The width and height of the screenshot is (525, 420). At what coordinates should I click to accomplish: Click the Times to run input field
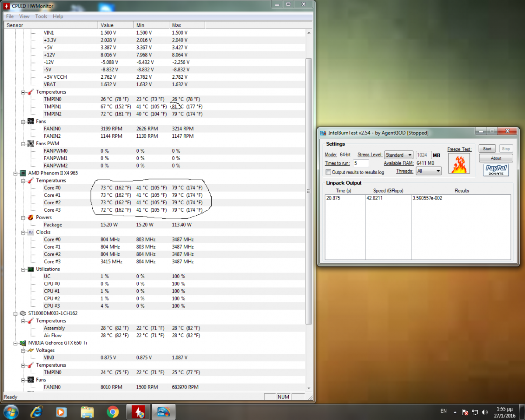pyautogui.click(x=361, y=163)
